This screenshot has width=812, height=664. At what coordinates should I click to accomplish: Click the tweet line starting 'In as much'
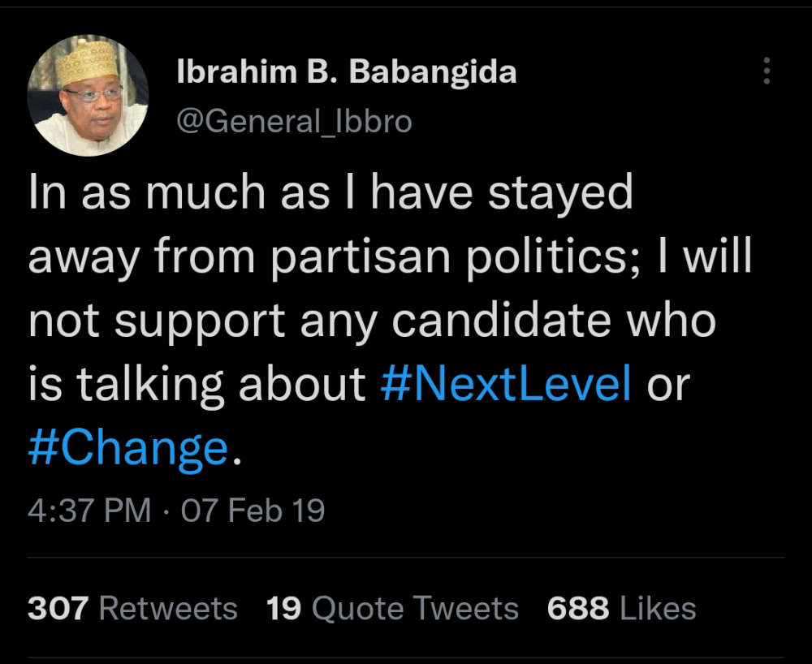[331, 192]
